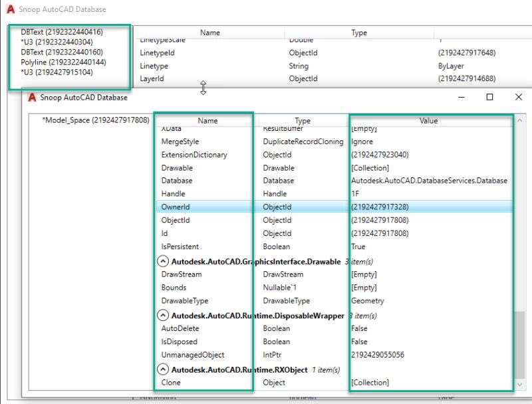This screenshot has width=532, height=404.
Task: Collapse the Autodesk.AutoCAD.GraphicsInterface.Drawable group
Action: pos(163,261)
